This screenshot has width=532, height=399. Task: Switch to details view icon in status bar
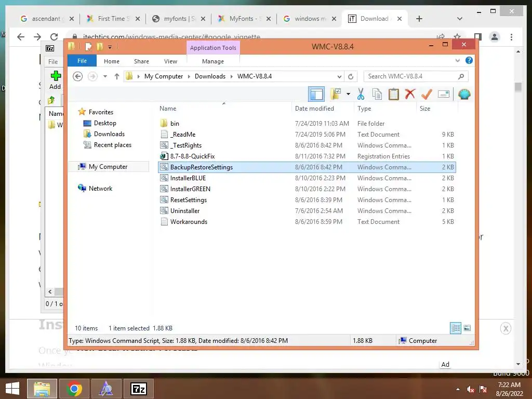tap(456, 328)
